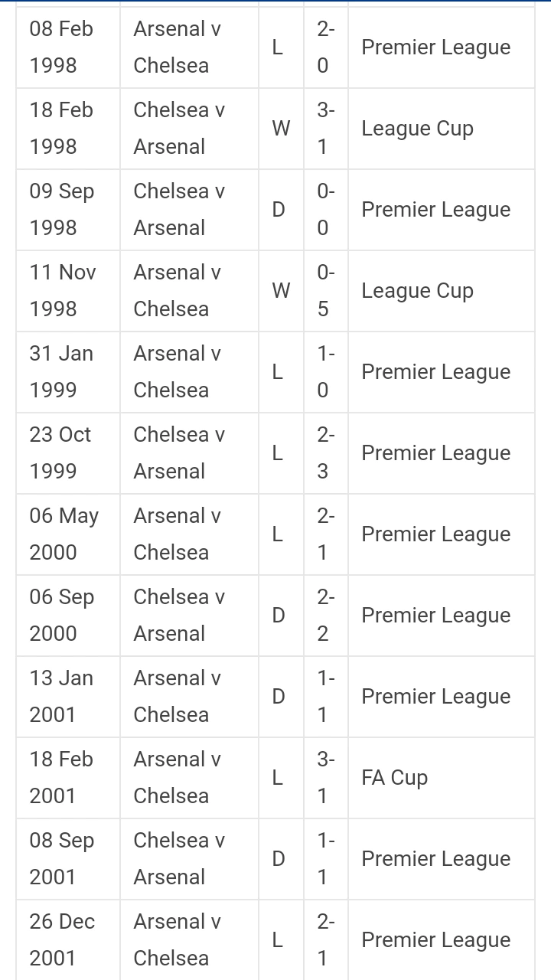Image resolution: width=551 pixels, height=980 pixels.
Task: Click the fixture cell in the 11 Nov 1998 row
Action: pyautogui.click(x=178, y=291)
